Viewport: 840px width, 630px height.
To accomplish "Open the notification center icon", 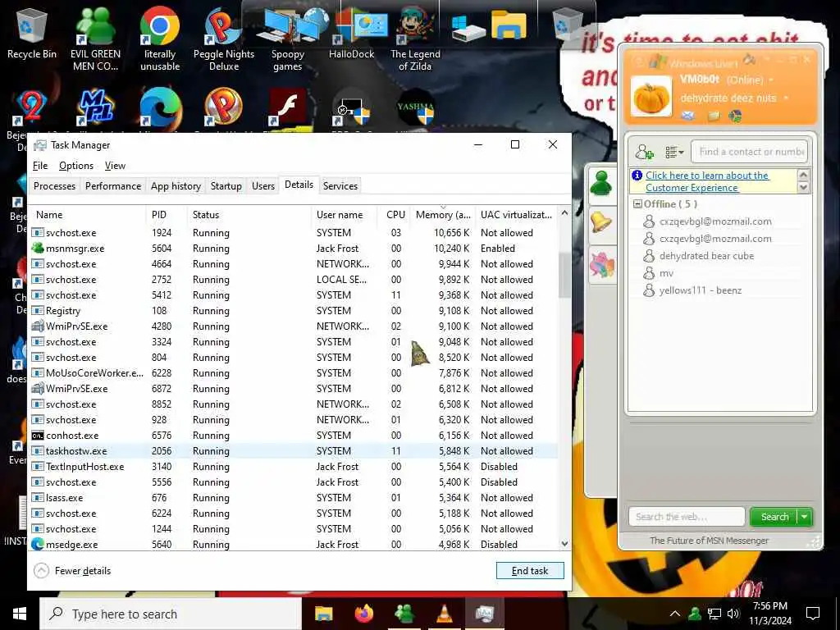I will click(813, 614).
